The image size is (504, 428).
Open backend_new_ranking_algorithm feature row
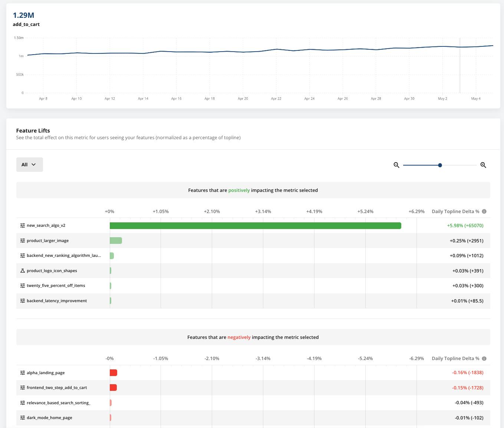tap(63, 255)
